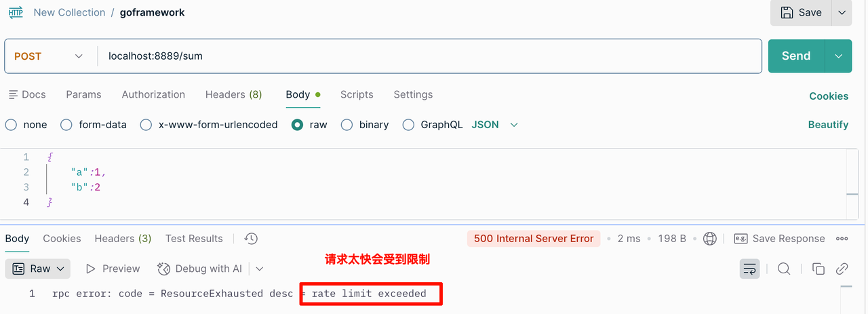Expand the Save options arrow
Viewport: 868px width, 314px height.
click(x=842, y=12)
